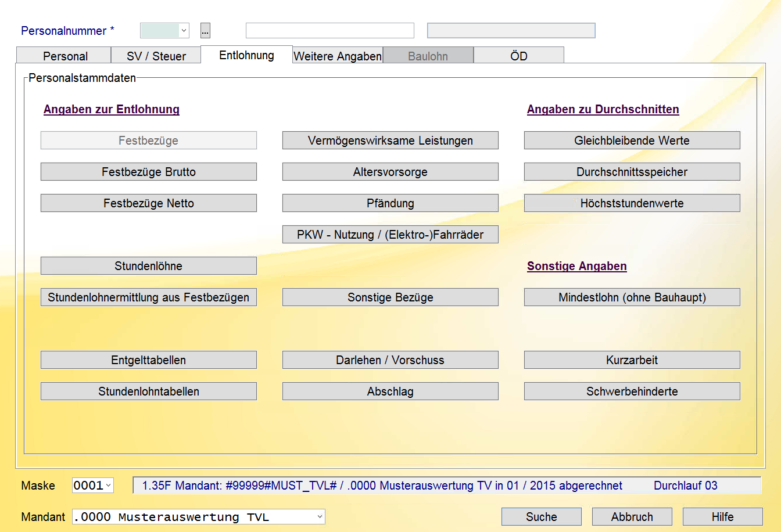Expand the Maske 0001 dropdown

93,485
